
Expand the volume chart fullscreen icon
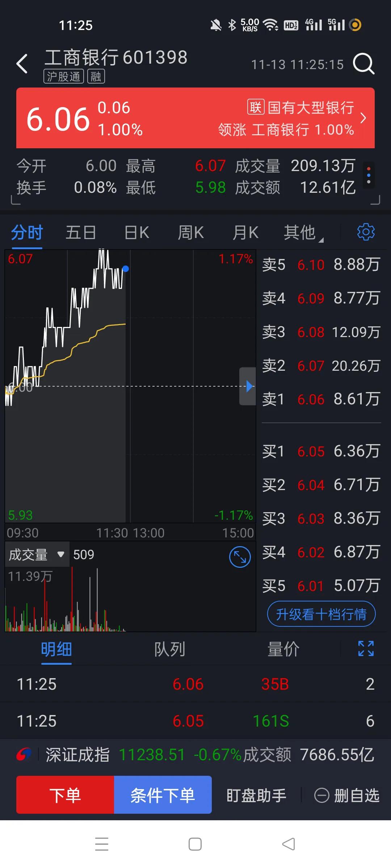240,557
